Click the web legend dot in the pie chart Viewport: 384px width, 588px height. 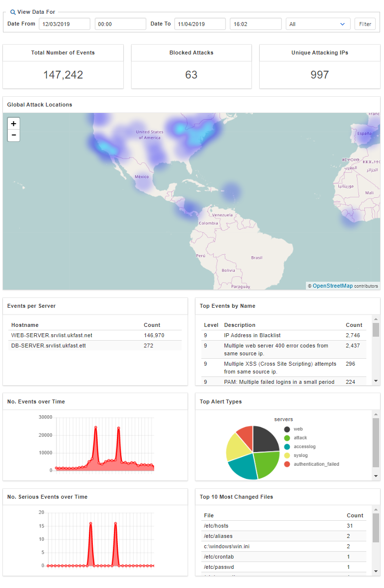click(287, 429)
